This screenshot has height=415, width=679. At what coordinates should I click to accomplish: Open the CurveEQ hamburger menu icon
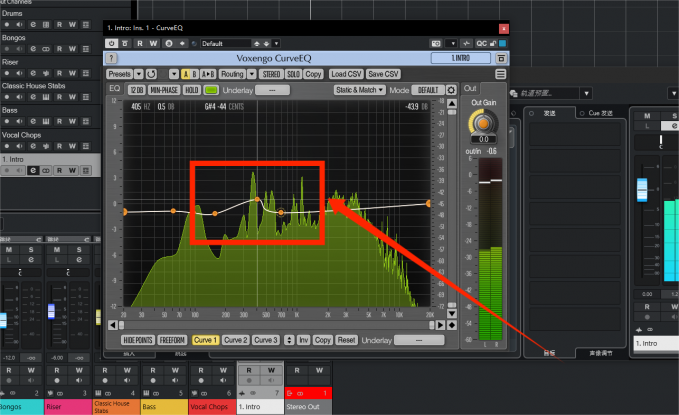501,74
